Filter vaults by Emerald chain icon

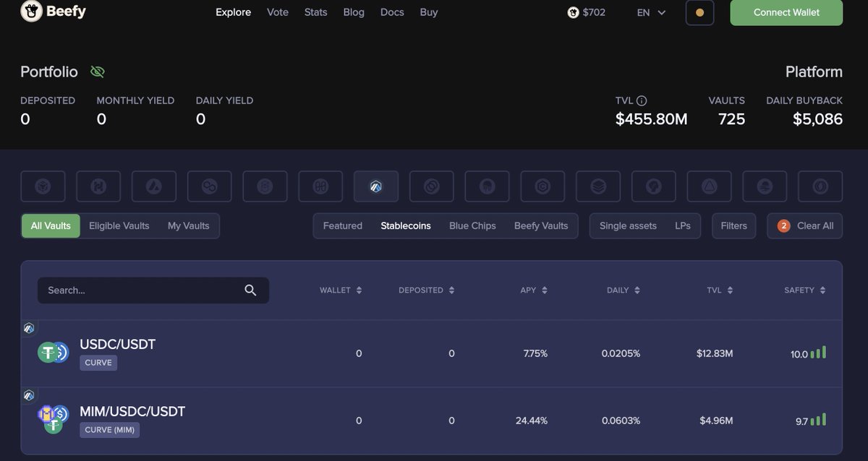pyautogui.click(x=820, y=186)
